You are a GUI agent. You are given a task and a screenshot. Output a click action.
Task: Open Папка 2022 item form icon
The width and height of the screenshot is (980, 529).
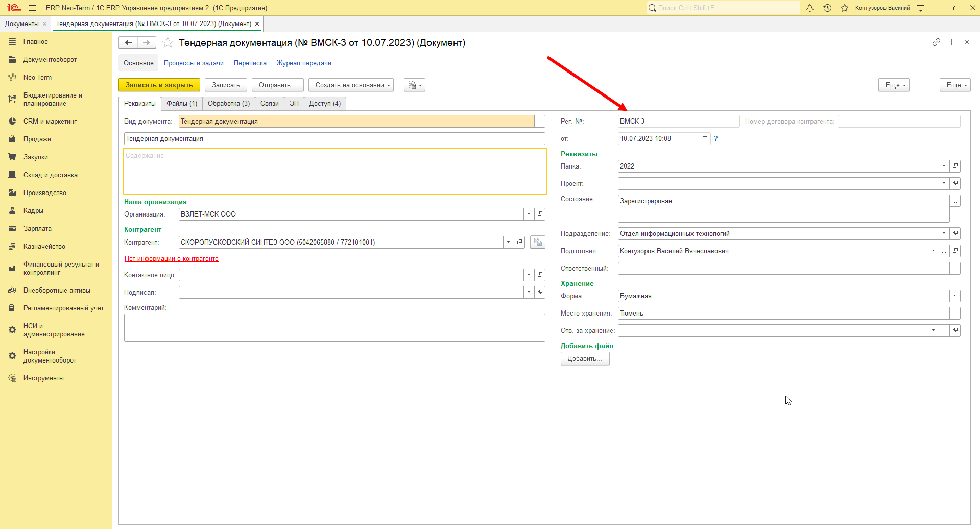[955, 166]
